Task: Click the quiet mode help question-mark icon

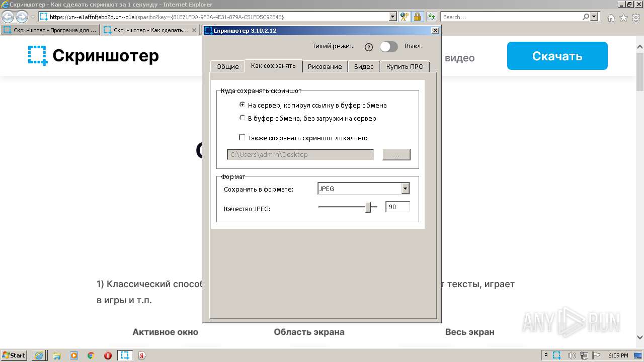Action: point(369,47)
